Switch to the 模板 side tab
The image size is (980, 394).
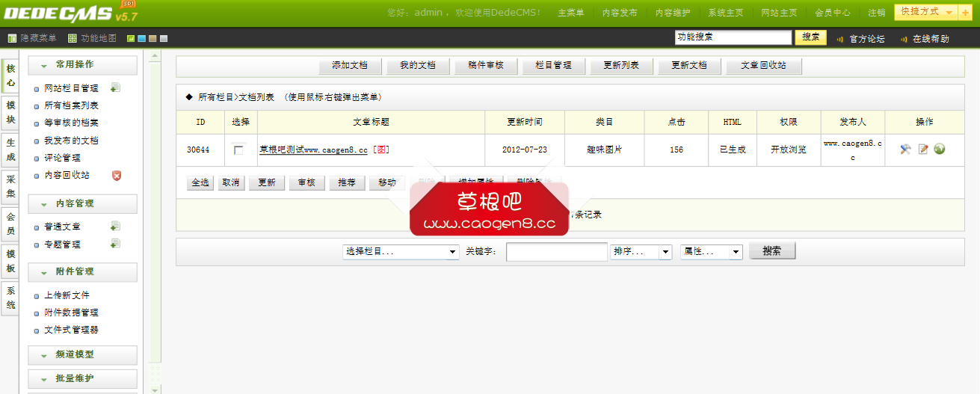pyautogui.click(x=10, y=261)
